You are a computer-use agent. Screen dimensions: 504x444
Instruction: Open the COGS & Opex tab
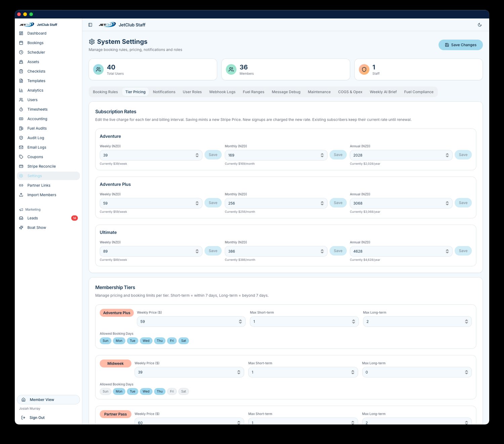350,92
